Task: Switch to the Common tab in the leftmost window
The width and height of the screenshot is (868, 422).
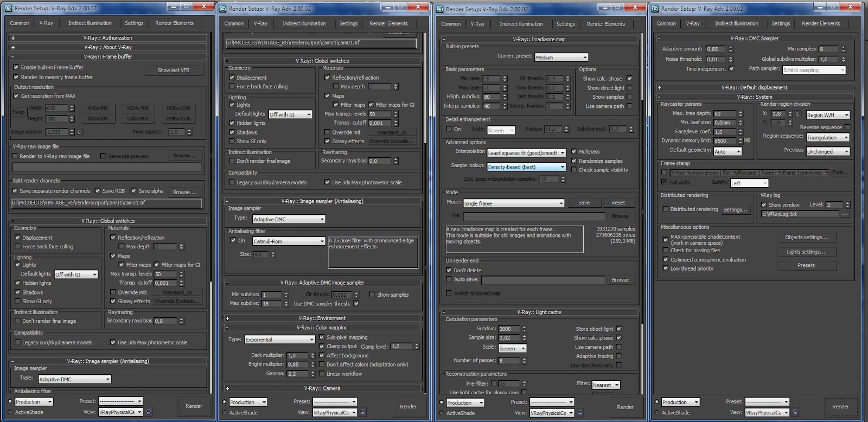Action: pyautogui.click(x=20, y=23)
